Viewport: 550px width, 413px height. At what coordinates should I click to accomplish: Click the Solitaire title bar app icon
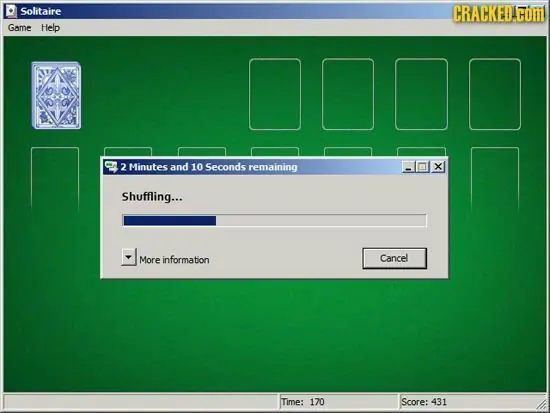[12, 11]
